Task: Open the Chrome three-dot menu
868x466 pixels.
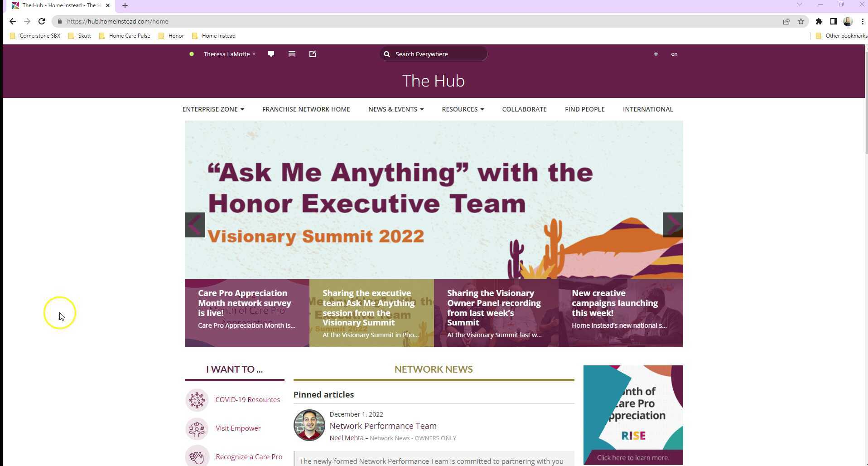Action: coord(863,21)
